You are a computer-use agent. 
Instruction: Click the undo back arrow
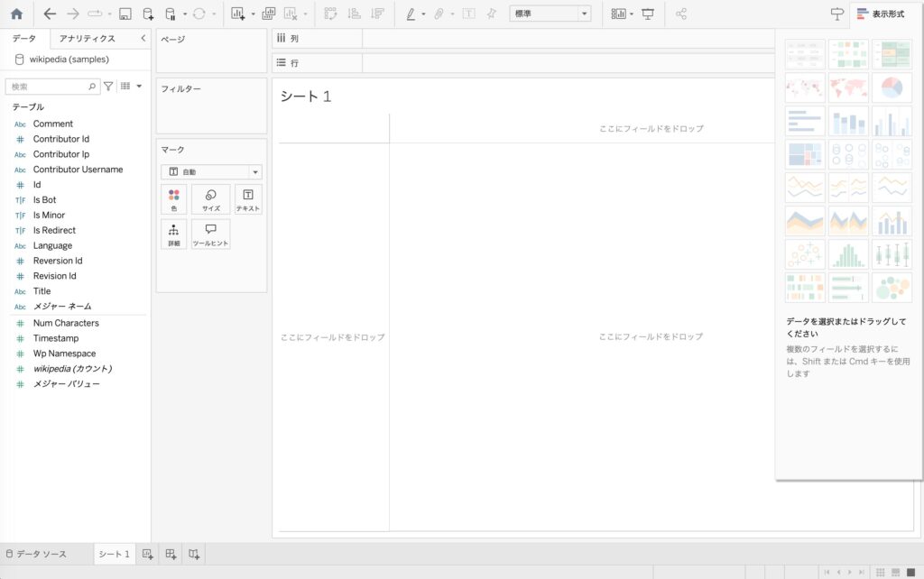coord(51,14)
